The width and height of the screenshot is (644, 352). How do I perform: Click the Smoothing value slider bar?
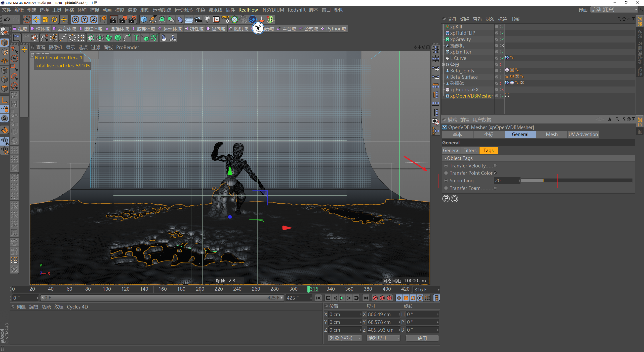576,181
